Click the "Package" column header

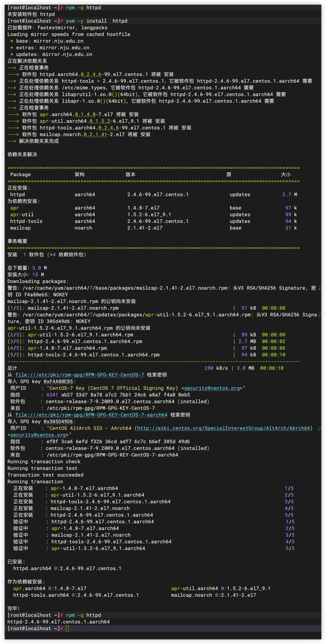(20, 174)
